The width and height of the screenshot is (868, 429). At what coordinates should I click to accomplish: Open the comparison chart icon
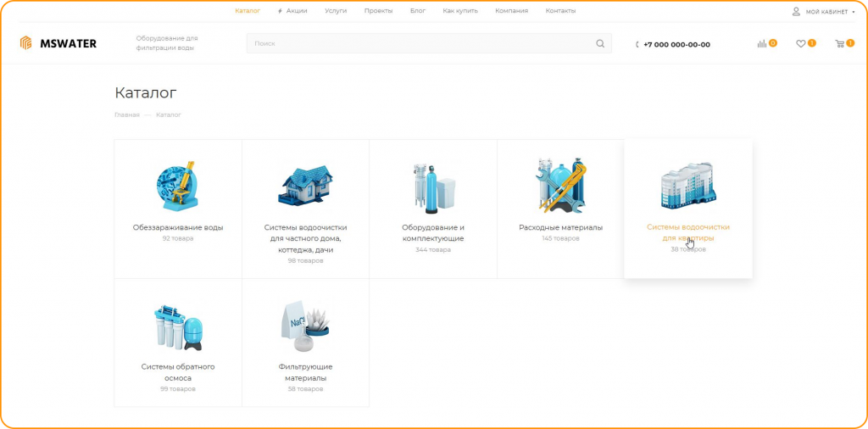point(762,44)
